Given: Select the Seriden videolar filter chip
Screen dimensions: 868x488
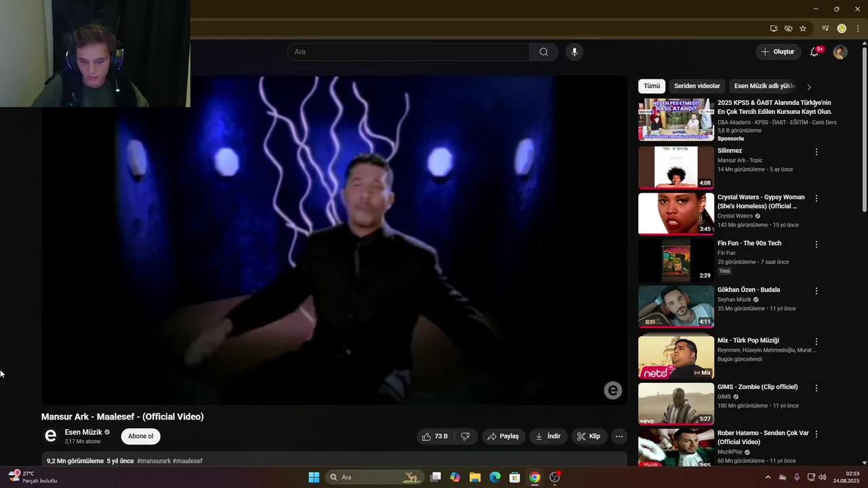Looking at the screenshot, I should click(697, 86).
